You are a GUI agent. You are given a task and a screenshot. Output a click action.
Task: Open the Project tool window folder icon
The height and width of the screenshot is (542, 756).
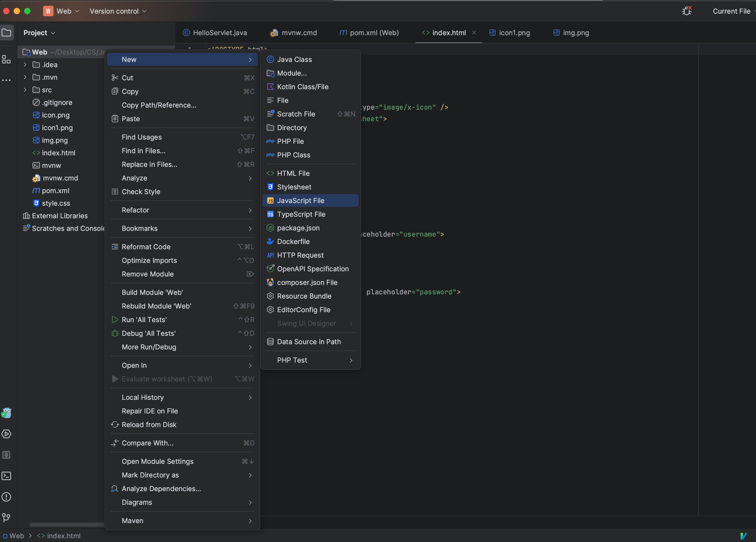tap(7, 32)
